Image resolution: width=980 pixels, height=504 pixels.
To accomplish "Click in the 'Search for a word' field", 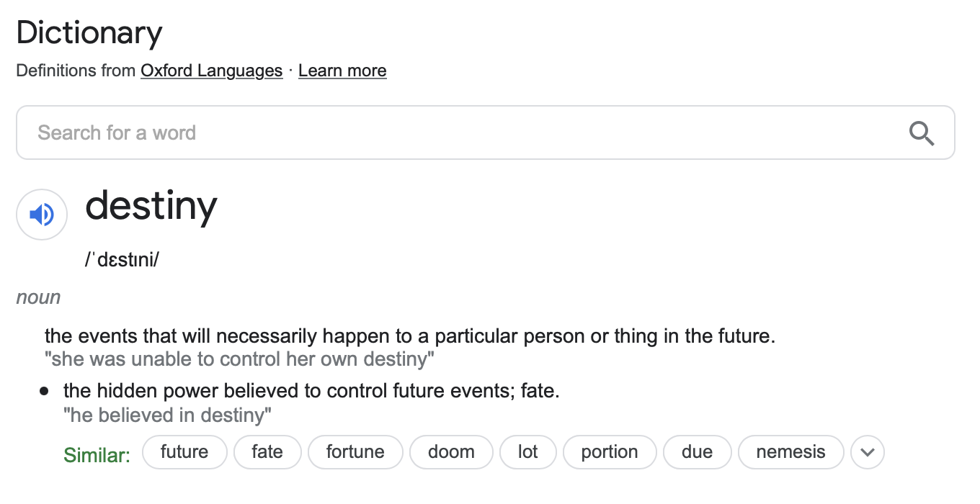I will [461, 132].
